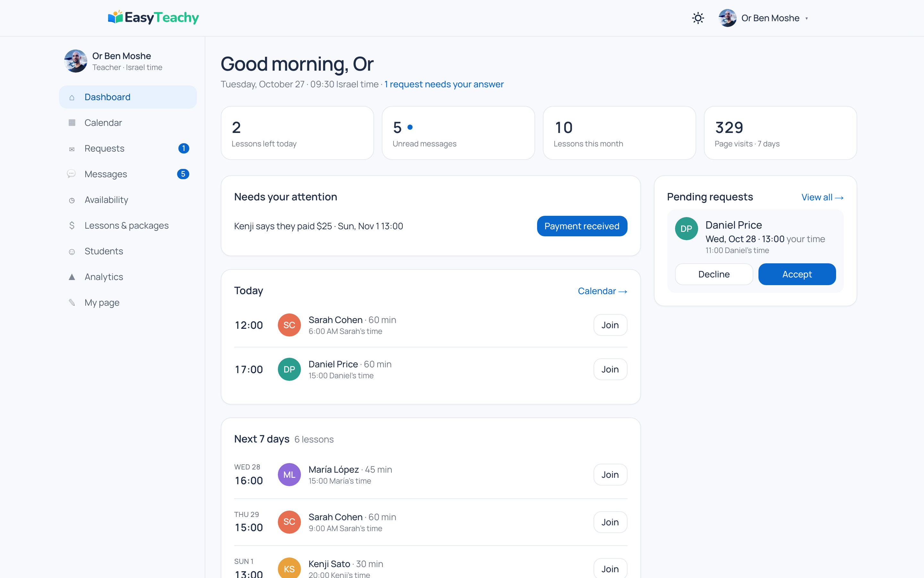This screenshot has width=924, height=578.
Task: Join the 17:00 Daniel Price lesson
Action: [x=610, y=369]
